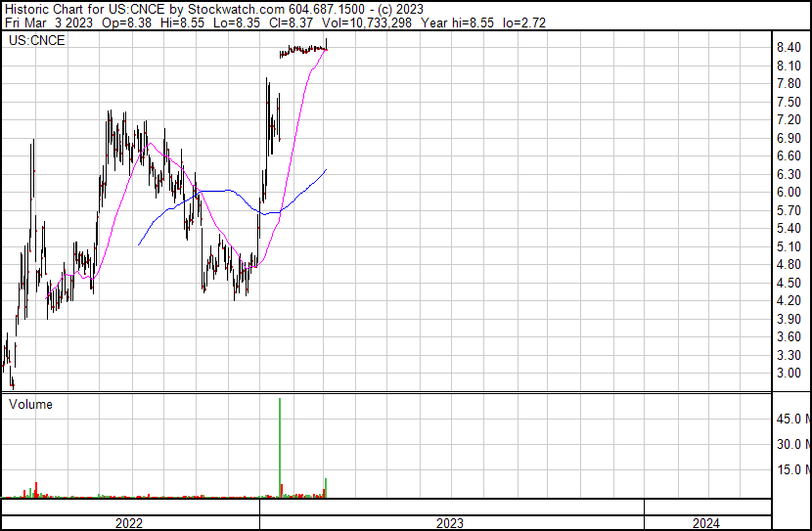This screenshot has width=812, height=531.
Task: Click the 15.0 M volume axis label
Action: tap(793, 469)
